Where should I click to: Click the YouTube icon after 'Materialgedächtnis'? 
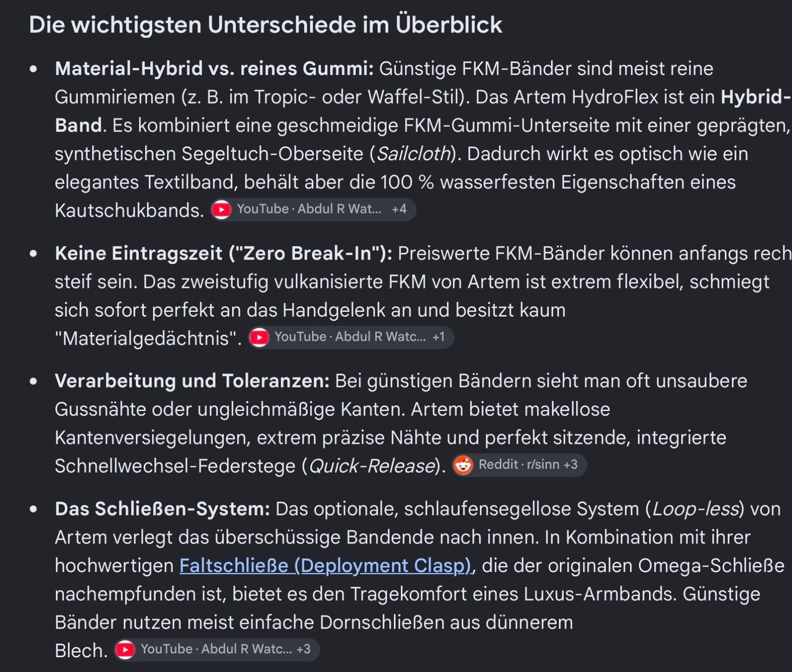[259, 337]
